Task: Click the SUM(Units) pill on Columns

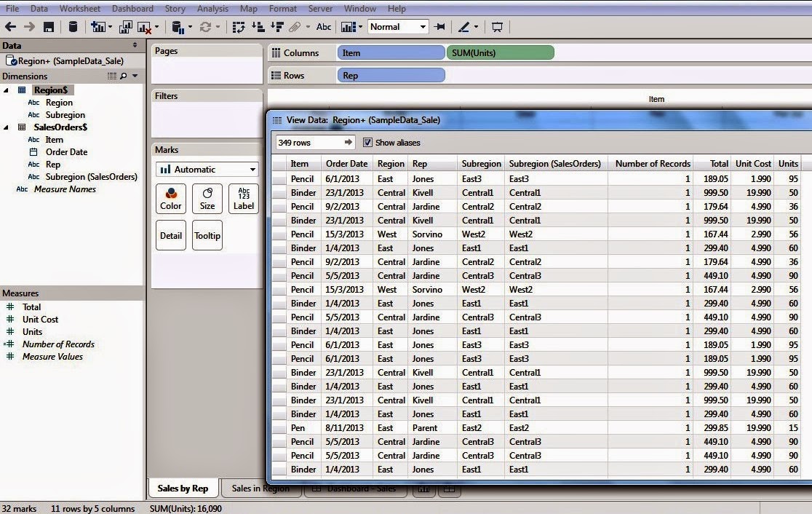Action: click(501, 53)
